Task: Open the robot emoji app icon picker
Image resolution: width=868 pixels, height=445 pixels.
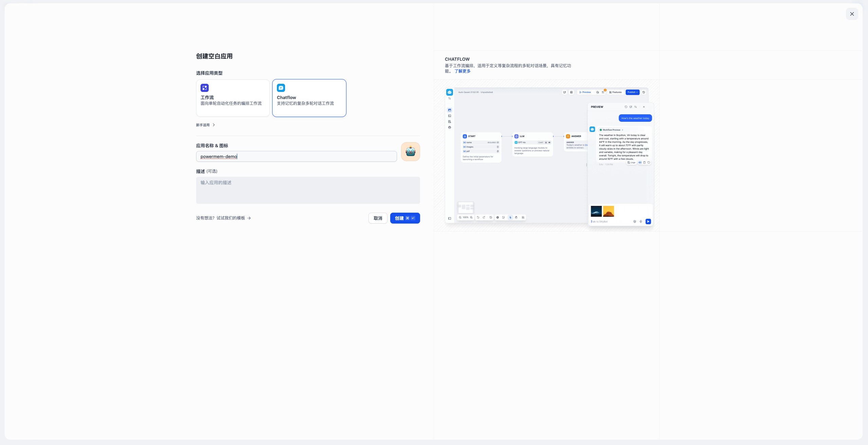Action: (x=410, y=151)
